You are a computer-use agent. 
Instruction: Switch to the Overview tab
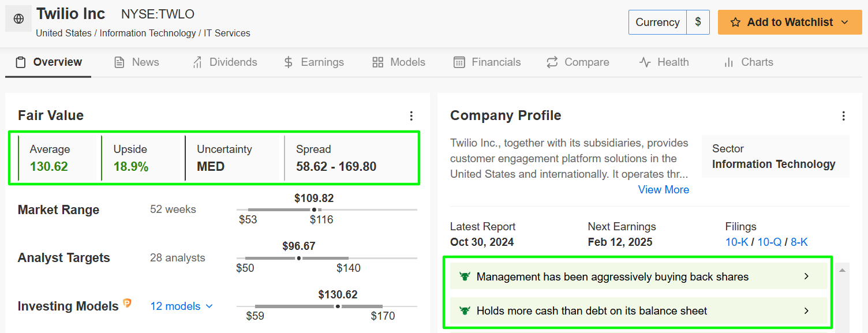(48, 62)
